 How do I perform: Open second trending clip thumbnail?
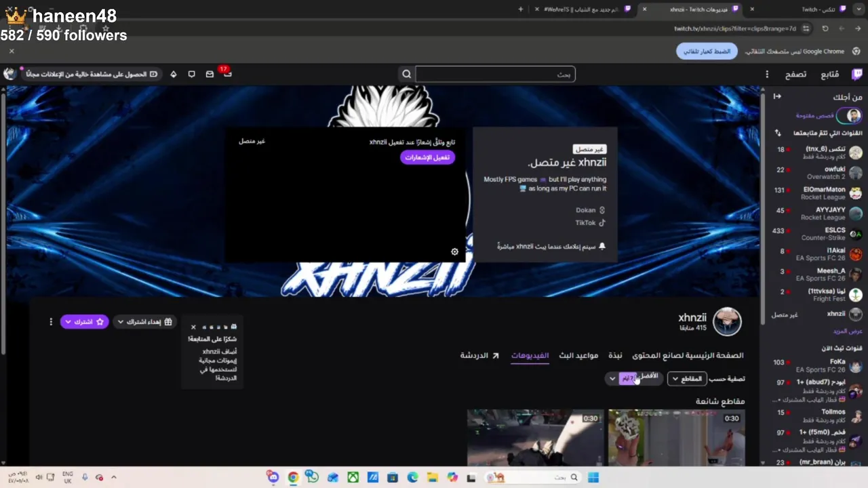tap(535, 437)
